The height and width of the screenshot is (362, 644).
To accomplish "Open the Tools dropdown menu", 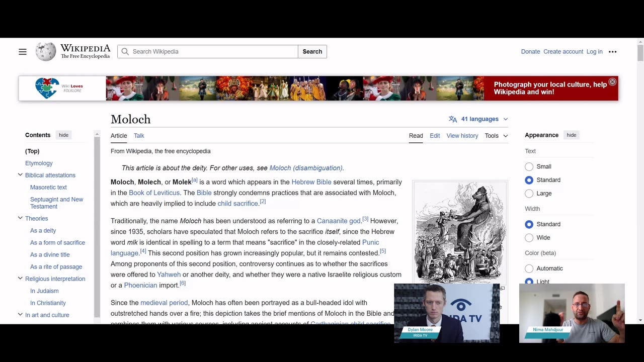I will point(496,136).
